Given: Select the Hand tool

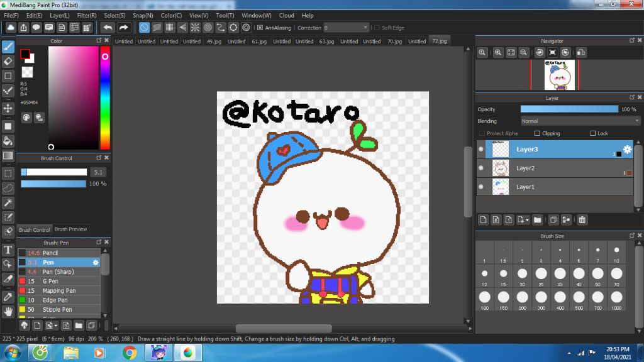Looking at the screenshot, I should (x=8, y=312).
